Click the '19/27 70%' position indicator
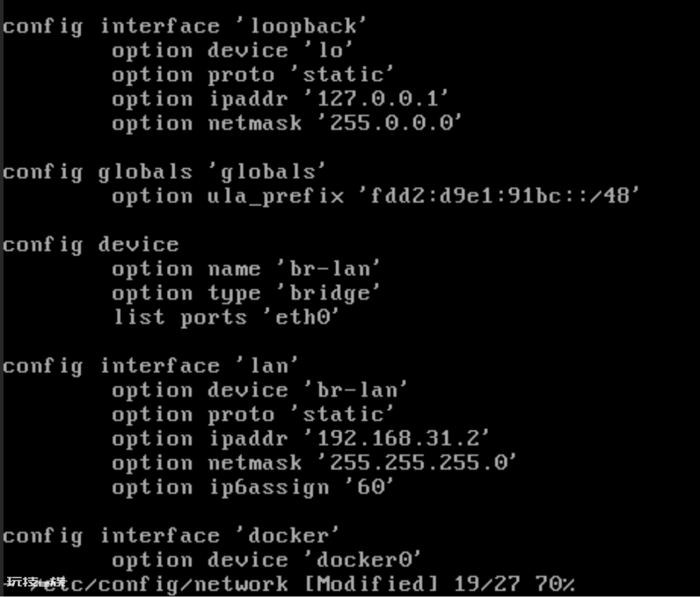Image resolution: width=700 pixels, height=597 pixels. [514, 584]
